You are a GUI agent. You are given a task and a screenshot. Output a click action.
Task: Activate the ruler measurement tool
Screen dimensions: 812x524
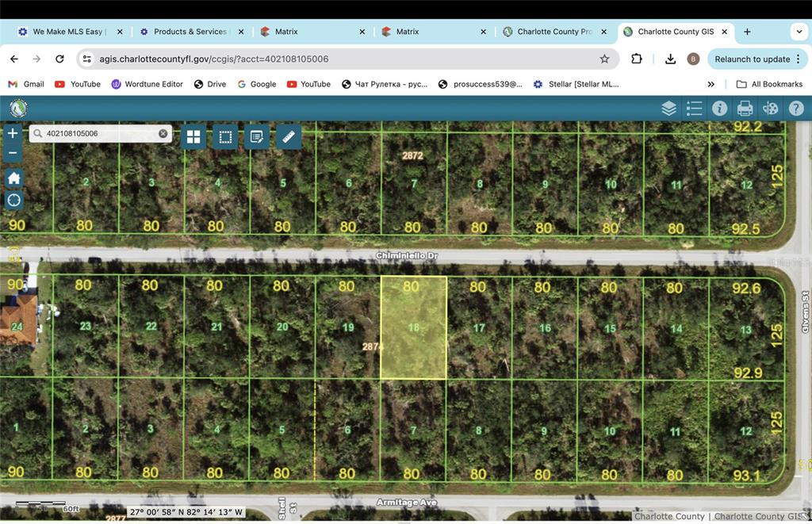(x=289, y=137)
